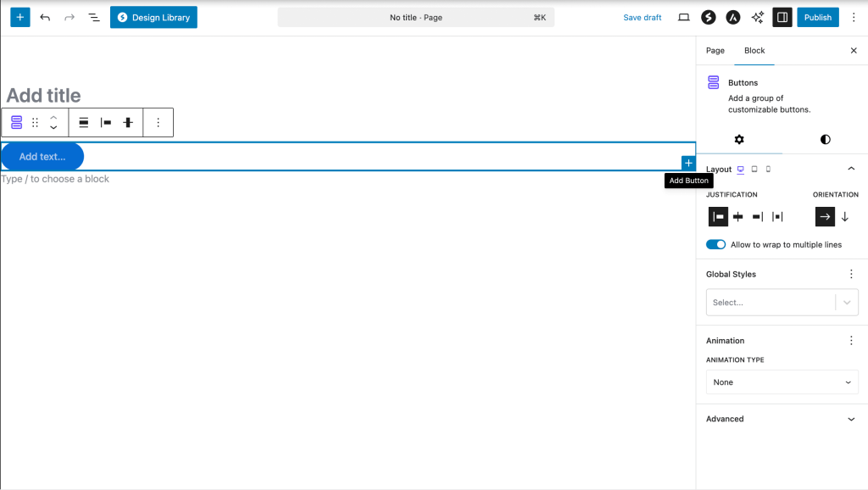The image size is (868, 490).
Task: Click the Save draft link
Action: point(642,17)
